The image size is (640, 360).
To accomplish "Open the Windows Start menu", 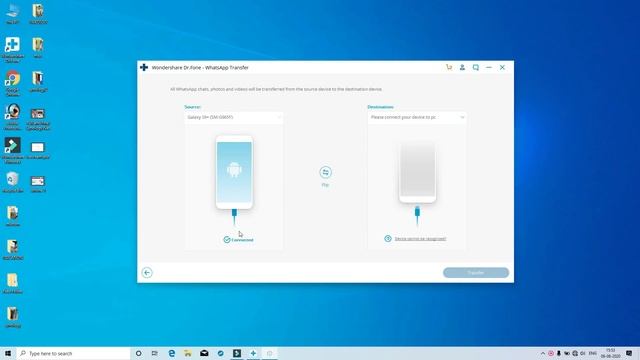I will tap(8, 353).
